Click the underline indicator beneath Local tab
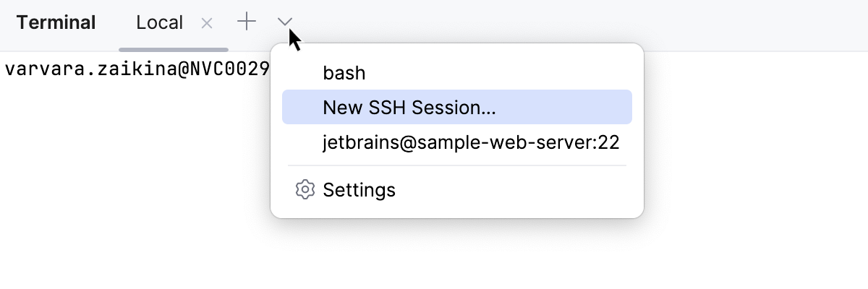This screenshot has width=868, height=289. (174, 50)
